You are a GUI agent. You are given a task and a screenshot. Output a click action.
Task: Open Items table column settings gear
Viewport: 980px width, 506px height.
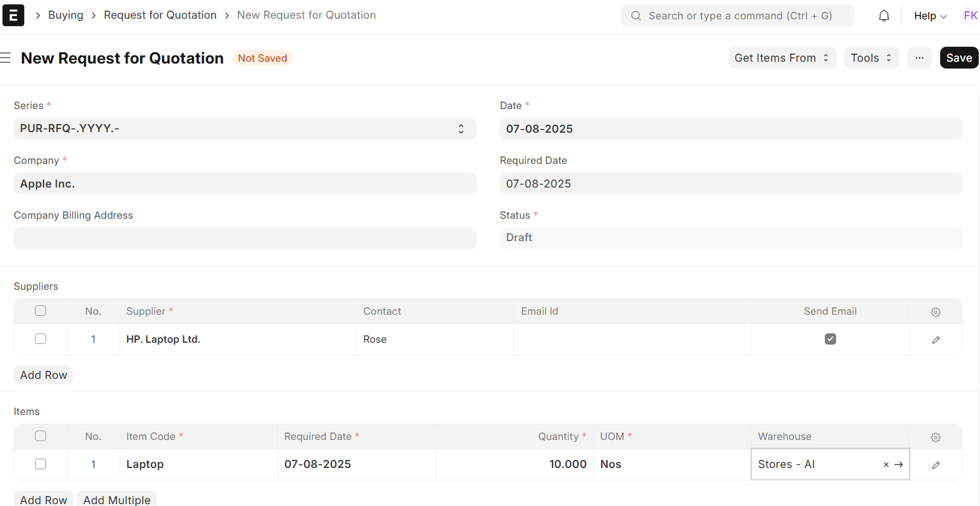(935, 437)
